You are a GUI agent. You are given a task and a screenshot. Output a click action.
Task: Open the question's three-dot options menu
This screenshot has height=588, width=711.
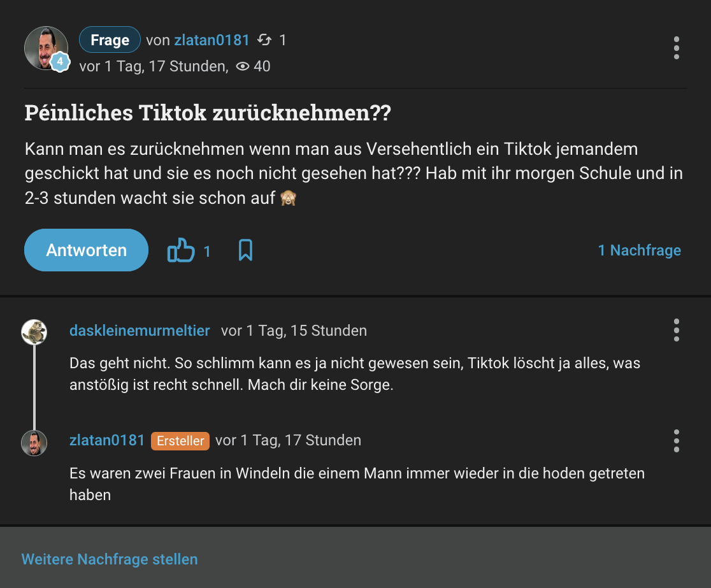click(x=676, y=48)
